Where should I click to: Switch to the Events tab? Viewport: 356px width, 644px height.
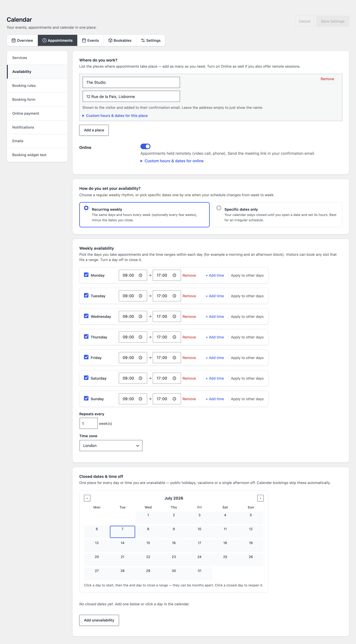(x=90, y=40)
